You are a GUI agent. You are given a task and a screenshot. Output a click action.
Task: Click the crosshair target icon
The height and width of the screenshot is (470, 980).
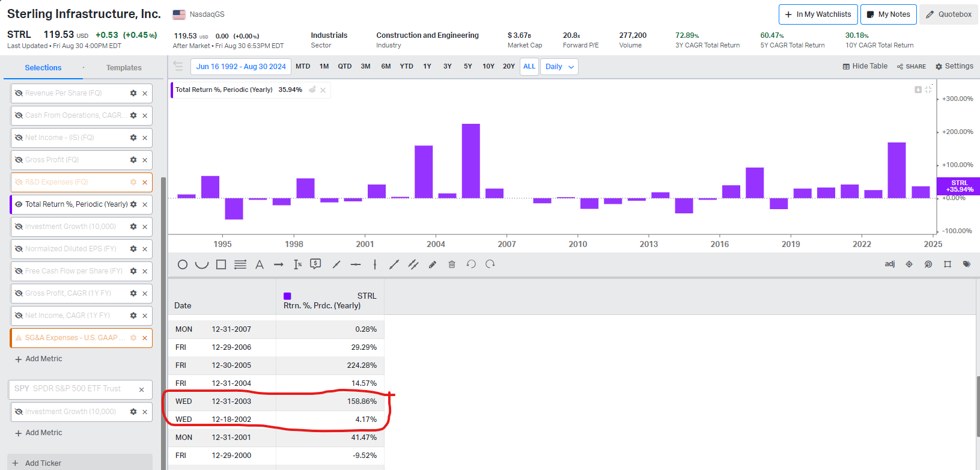coord(909,264)
